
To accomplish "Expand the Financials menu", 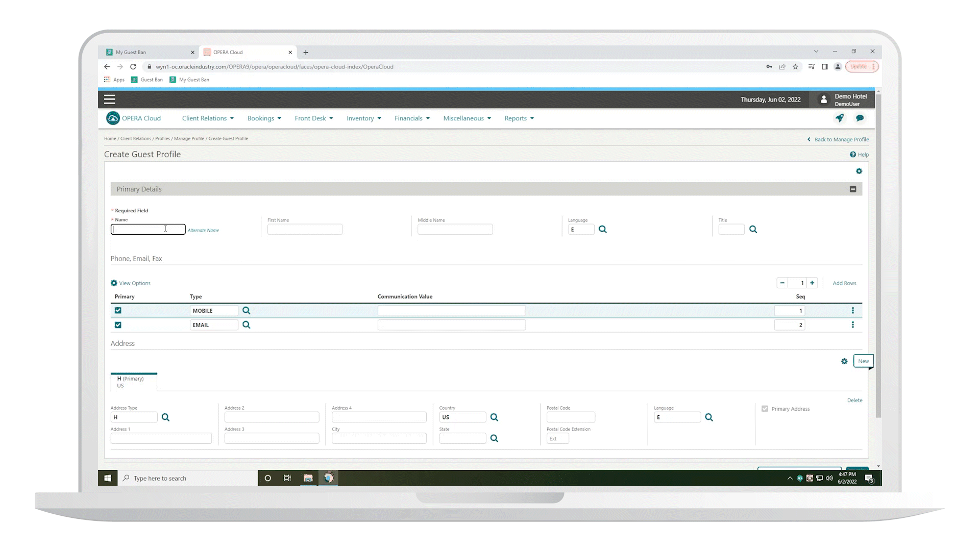I will 412,118.
